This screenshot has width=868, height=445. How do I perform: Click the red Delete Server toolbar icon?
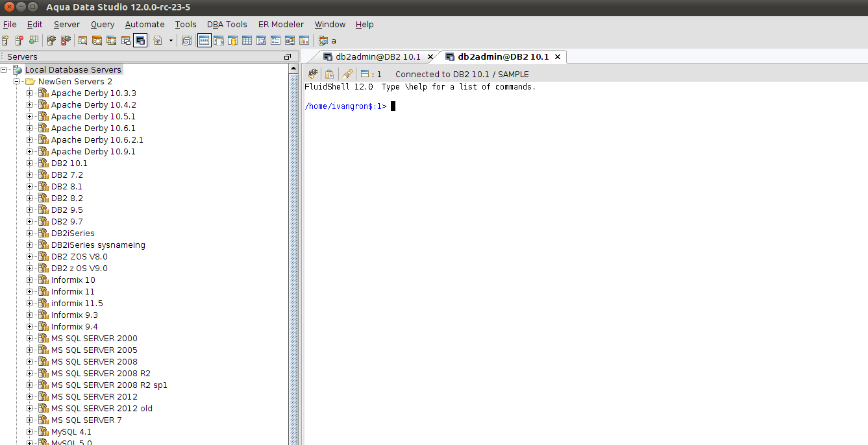pyautogui.click(x=19, y=40)
